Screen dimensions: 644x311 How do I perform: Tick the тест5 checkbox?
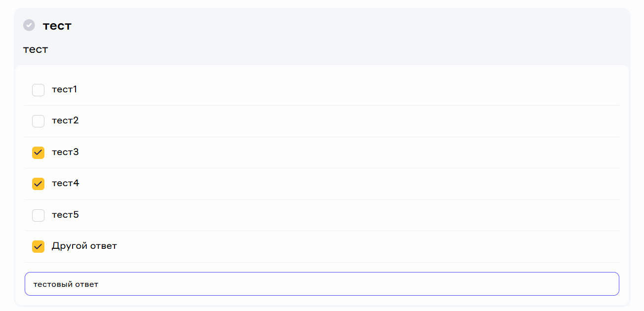(x=38, y=215)
